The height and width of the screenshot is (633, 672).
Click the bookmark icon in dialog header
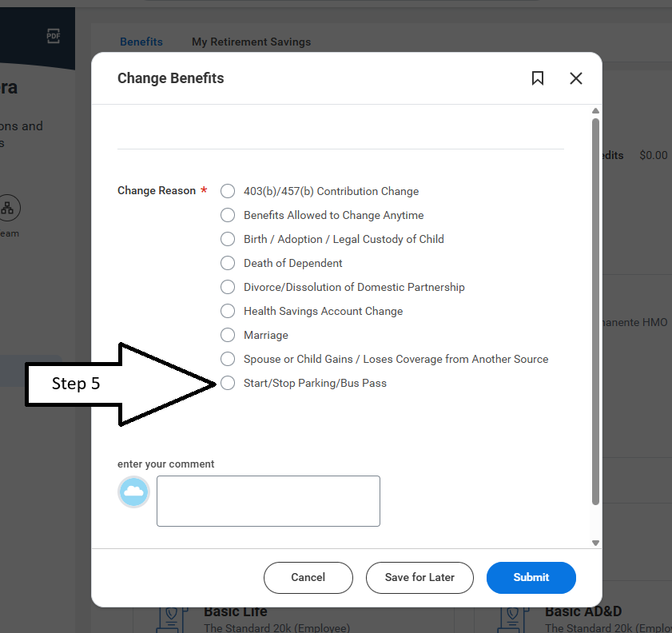point(538,78)
